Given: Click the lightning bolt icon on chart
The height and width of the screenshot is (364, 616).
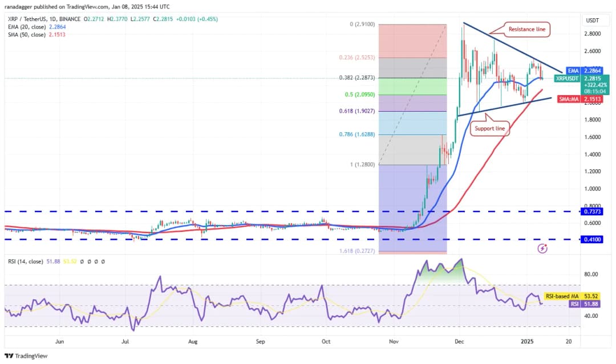Looking at the screenshot, I should point(542,248).
